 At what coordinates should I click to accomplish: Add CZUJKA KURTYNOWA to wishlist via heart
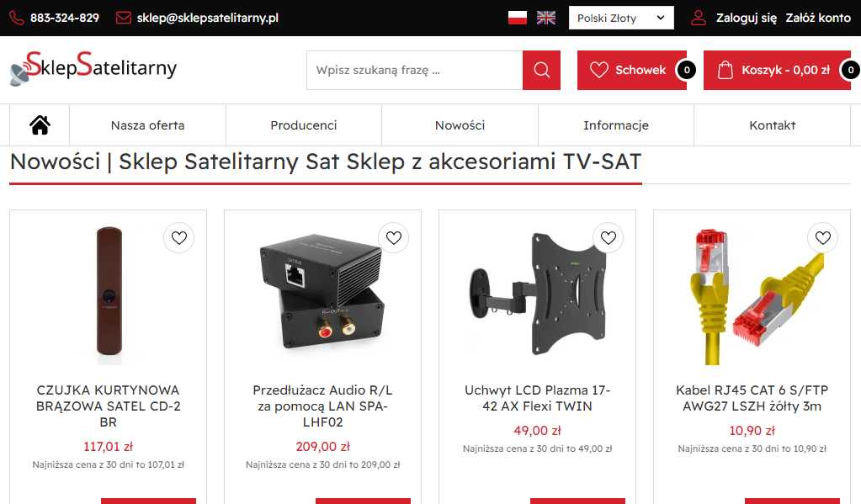point(179,238)
